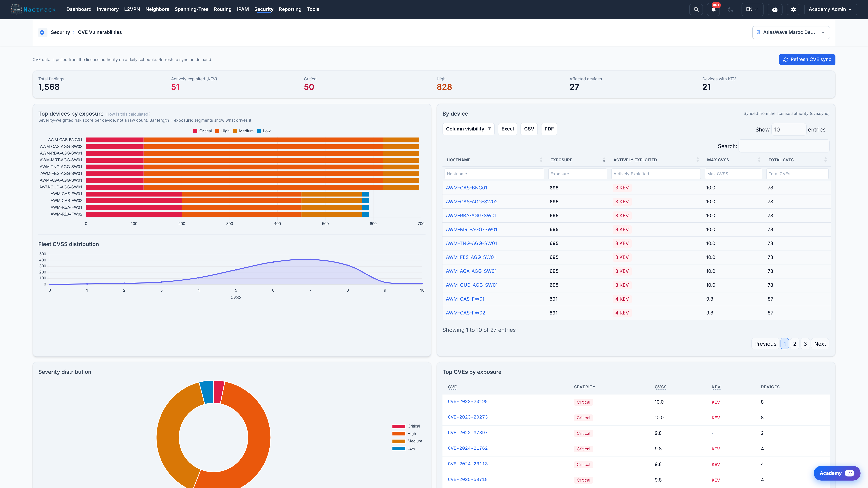The image size is (868, 488).
Task: Focus the table Search field
Action: [x=784, y=146]
